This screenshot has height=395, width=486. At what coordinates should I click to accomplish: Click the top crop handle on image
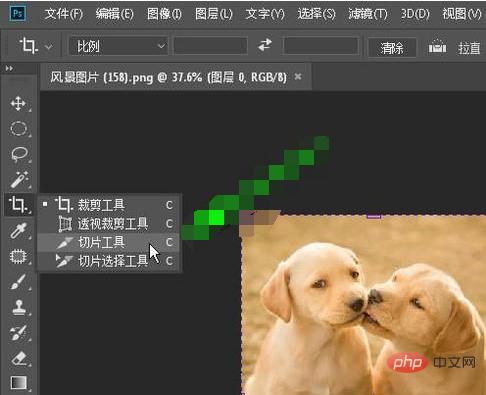[x=374, y=216]
